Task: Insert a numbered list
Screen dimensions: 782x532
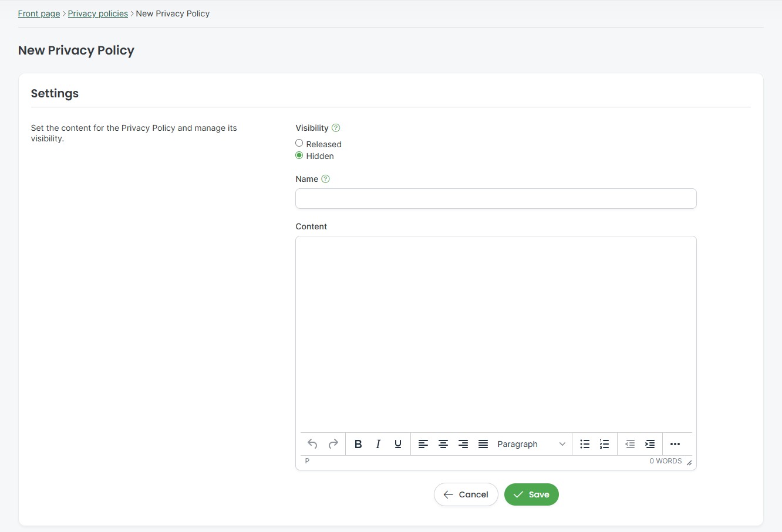Action: pos(605,444)
